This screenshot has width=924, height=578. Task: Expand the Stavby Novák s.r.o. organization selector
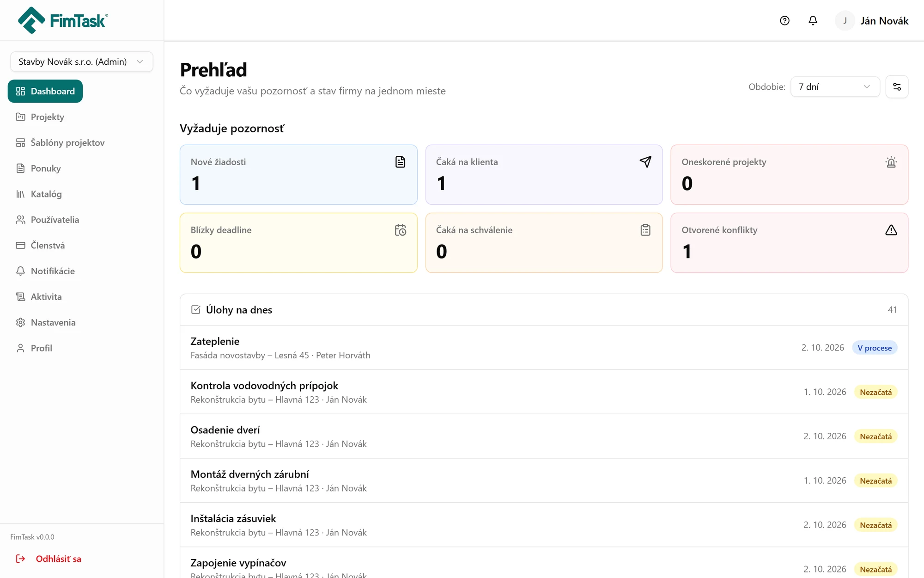pos(82,61)
